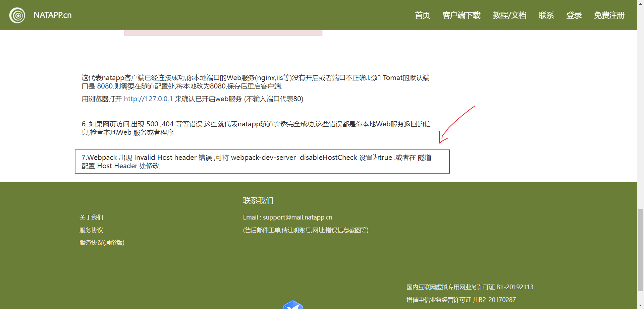This screenshot has width=644, height=309.
Task: Click the page vertical scrollbar thumb
Action: point(640,250)
